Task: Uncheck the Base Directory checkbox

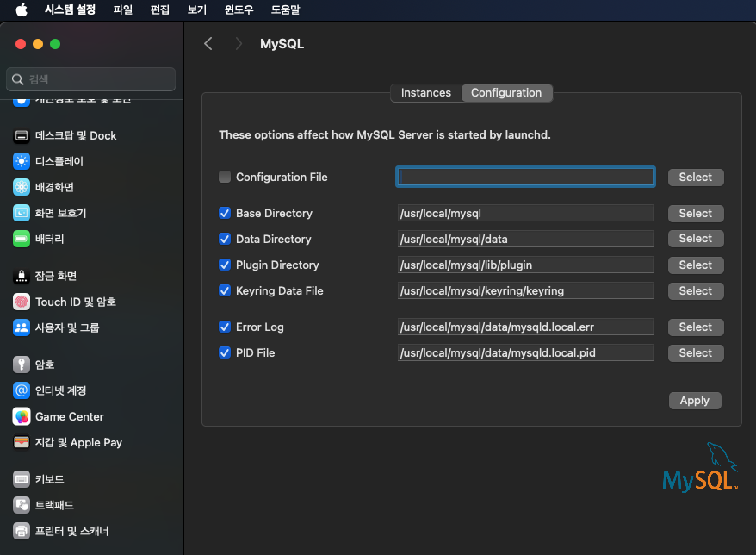Action: point(225,214)
